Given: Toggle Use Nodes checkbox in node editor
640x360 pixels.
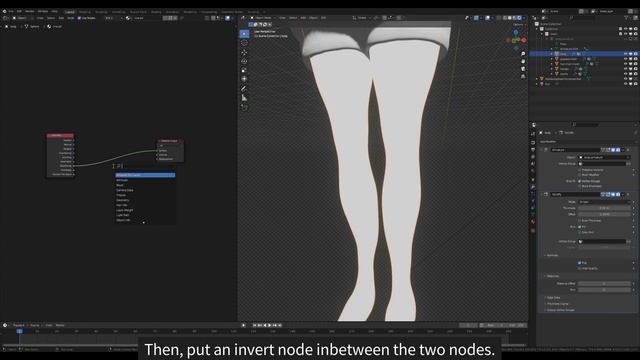Looking at the screenshot, I should click(x=80, y=18).
